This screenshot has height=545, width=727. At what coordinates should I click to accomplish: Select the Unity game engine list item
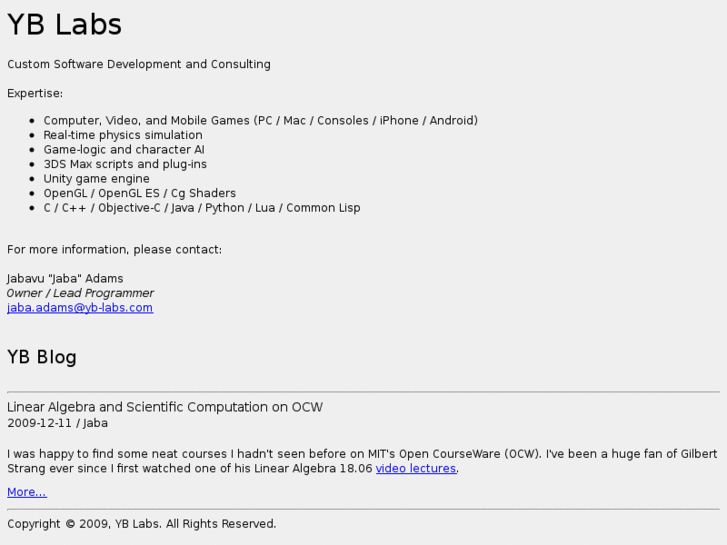pyautogui.click(x=96, y=179)
